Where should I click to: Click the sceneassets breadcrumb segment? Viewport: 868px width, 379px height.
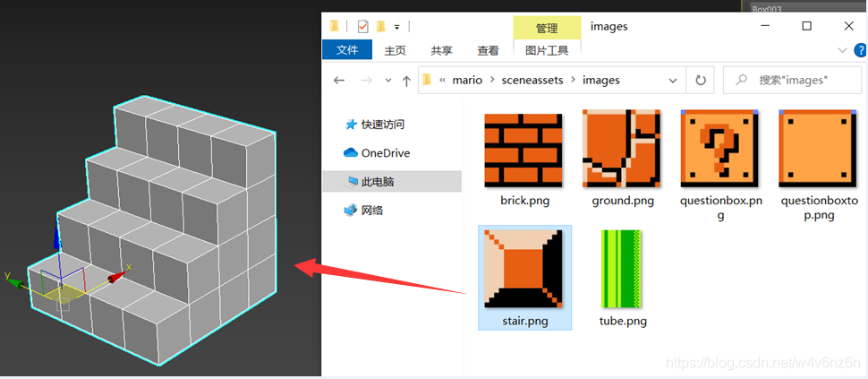(x=532, y=81)
